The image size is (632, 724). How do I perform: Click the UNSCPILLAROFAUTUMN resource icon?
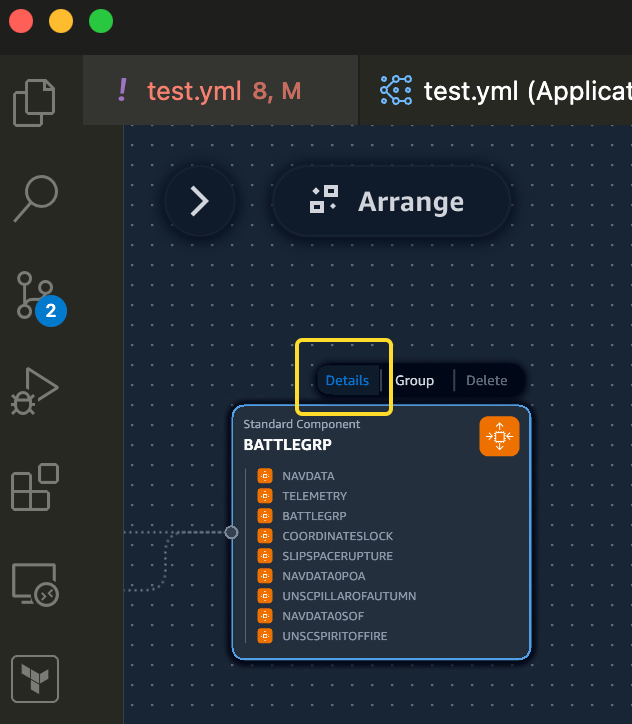[265, 596]
